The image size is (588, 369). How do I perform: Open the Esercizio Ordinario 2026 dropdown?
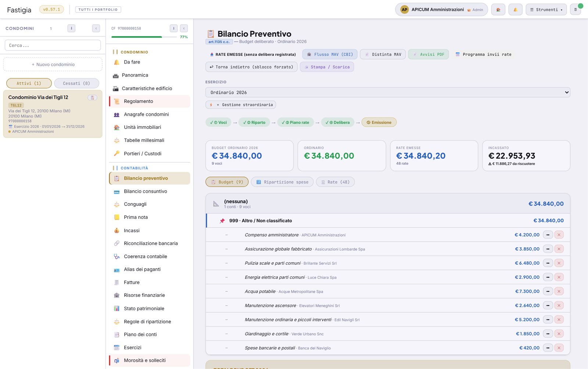pyautogui.click(x=388, y=92)
